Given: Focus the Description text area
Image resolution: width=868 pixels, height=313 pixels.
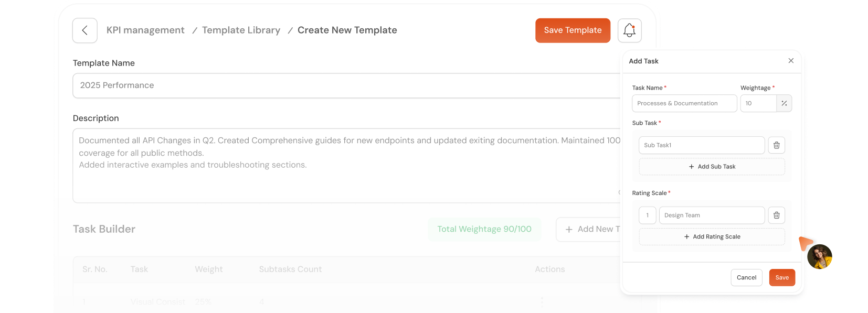Looking at the screenshot, I should click(x=347, y=166).
